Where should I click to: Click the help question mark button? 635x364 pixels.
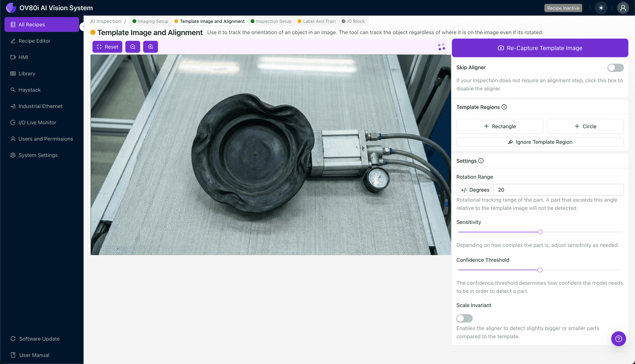tap(618, 339)
